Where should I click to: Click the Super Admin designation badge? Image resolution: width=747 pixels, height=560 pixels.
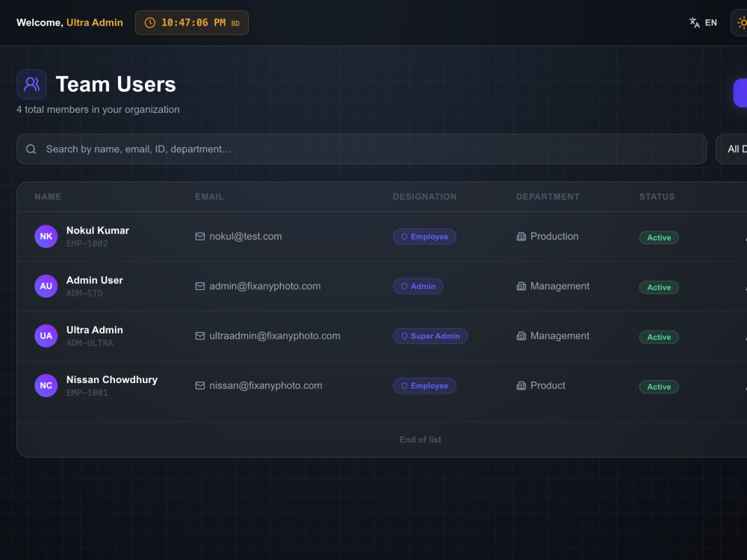pyautogui.click(x=430, y=336)
